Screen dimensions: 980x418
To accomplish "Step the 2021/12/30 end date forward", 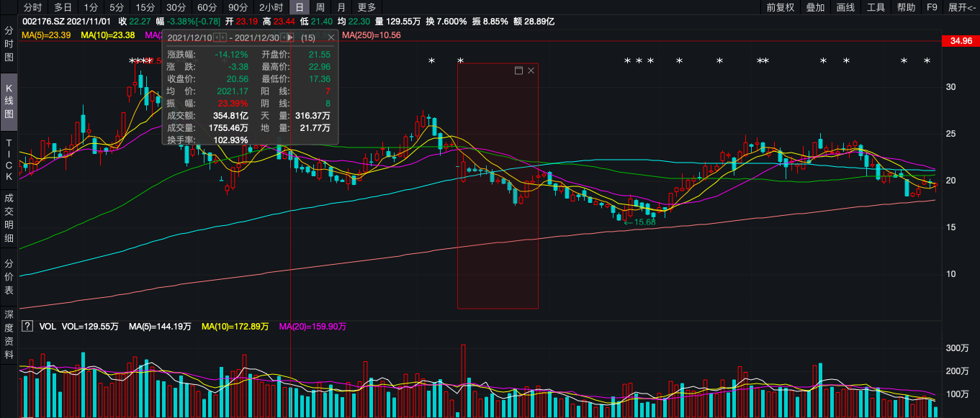I will [291, 37].
